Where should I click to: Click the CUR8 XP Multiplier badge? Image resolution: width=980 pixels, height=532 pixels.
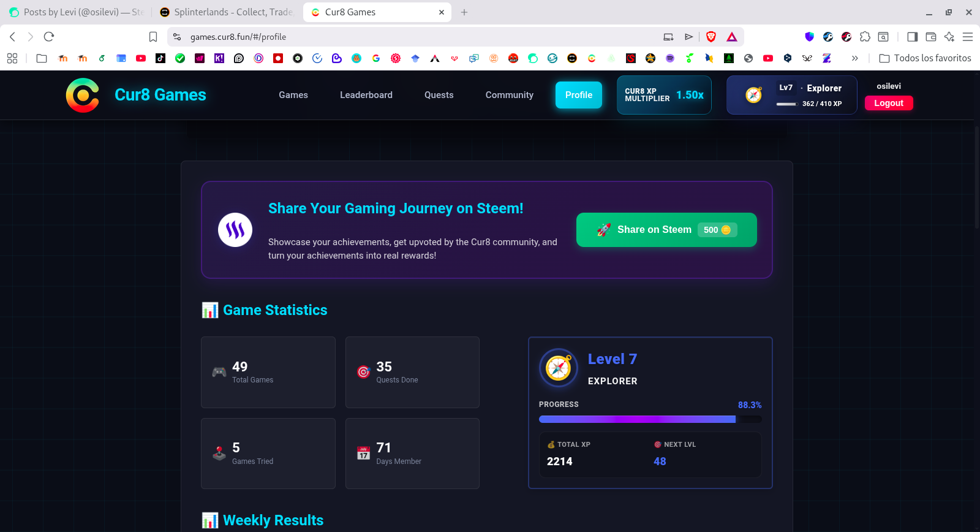coord(664,95)
